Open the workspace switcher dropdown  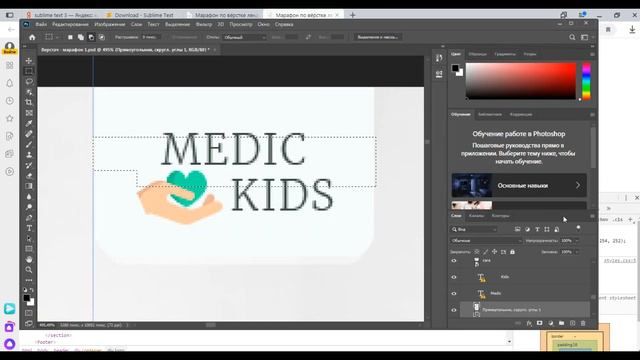(586, 37)
